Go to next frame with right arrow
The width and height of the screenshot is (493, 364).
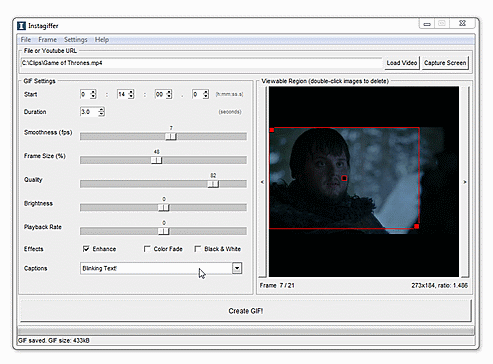[465, 182]
